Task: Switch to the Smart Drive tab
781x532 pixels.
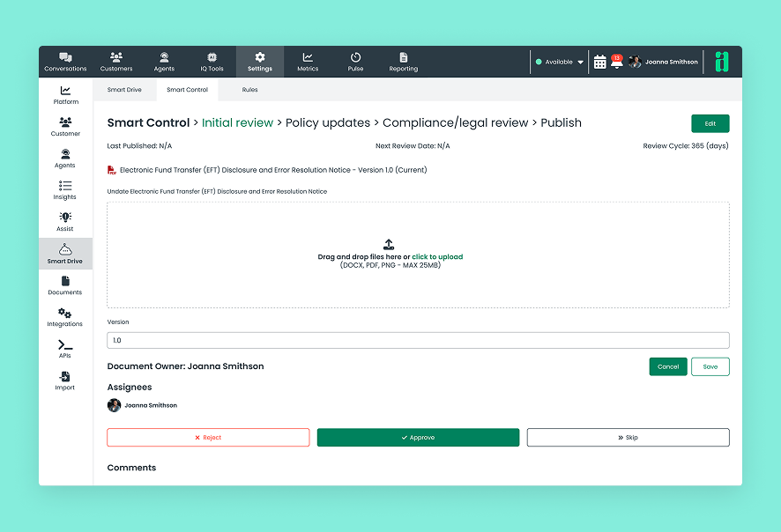Action: click(124, 90)
